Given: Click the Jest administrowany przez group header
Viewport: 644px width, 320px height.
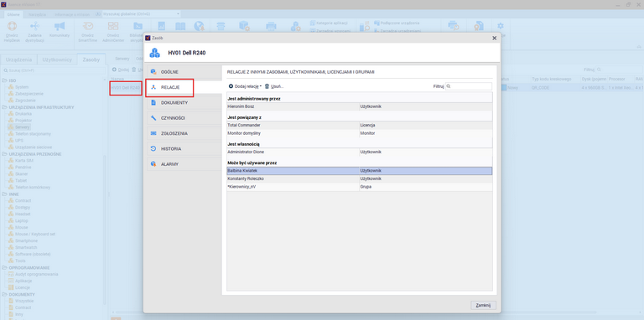Looking at the screenshot, I should point(360,99).
